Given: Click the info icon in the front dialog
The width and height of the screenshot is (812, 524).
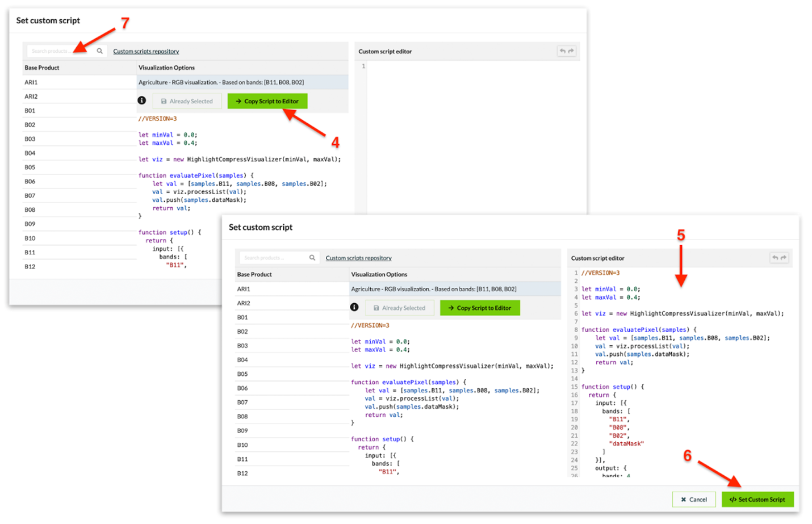Looking at the screenshot, I should click(x=354, y=307).
